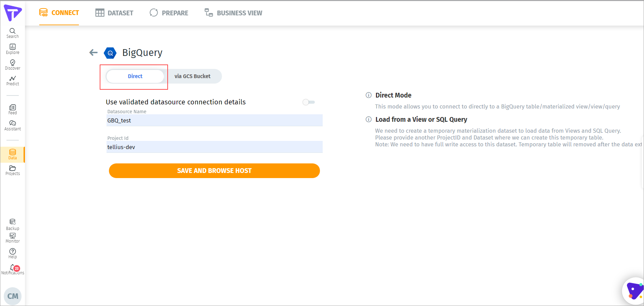This screenshot has height=306, width=644.
Task: Click the Project Id field with tellius-dev
Action: click(214, 147)
